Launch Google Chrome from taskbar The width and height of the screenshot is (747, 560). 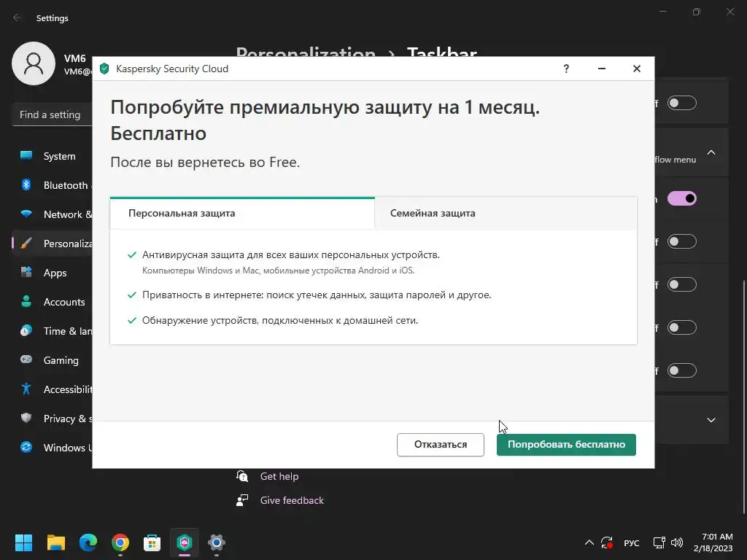120,542
